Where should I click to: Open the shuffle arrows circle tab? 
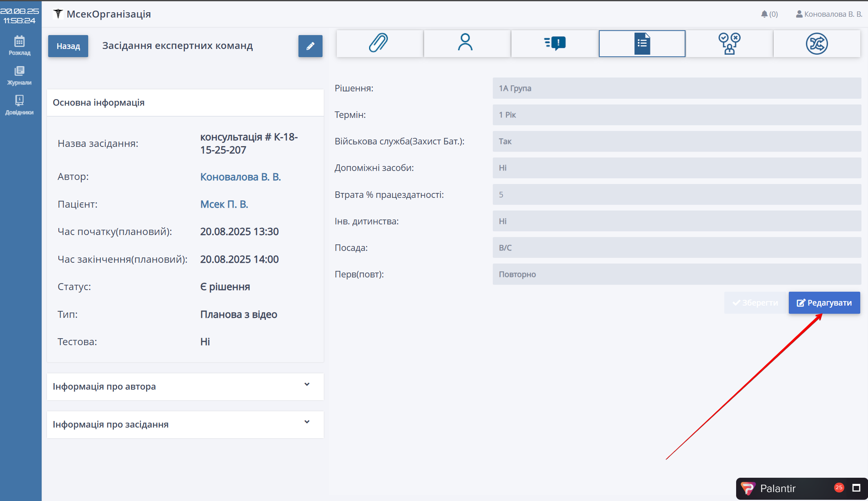[817, 43]
